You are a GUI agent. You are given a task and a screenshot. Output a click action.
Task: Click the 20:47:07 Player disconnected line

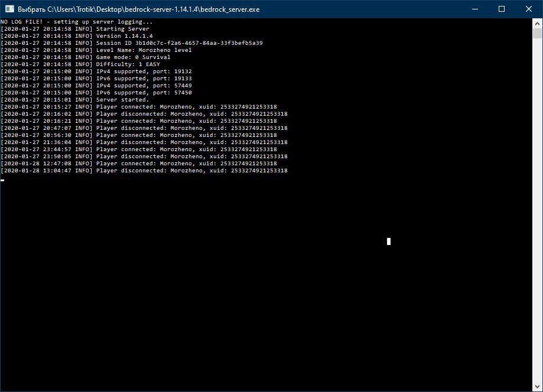coord(144,128)
